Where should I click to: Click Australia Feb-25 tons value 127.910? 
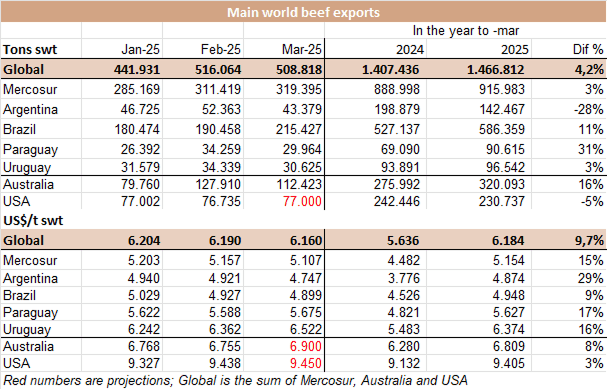(x=218, y=185)
